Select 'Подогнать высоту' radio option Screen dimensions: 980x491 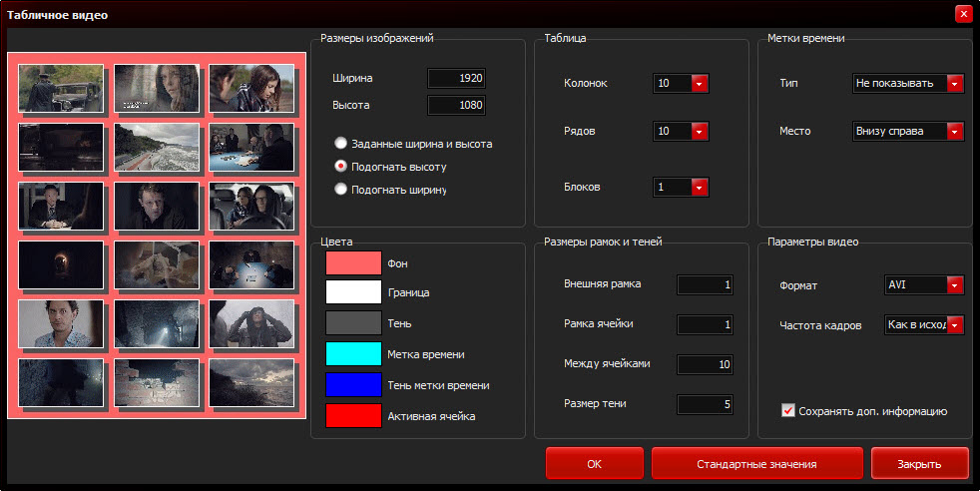(340, 167)
